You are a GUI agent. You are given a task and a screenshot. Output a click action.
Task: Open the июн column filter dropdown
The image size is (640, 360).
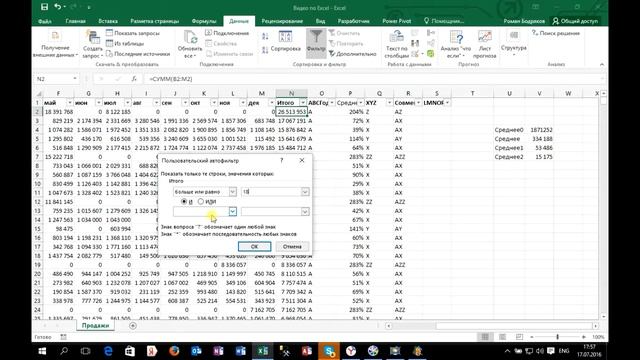point(98,102)
